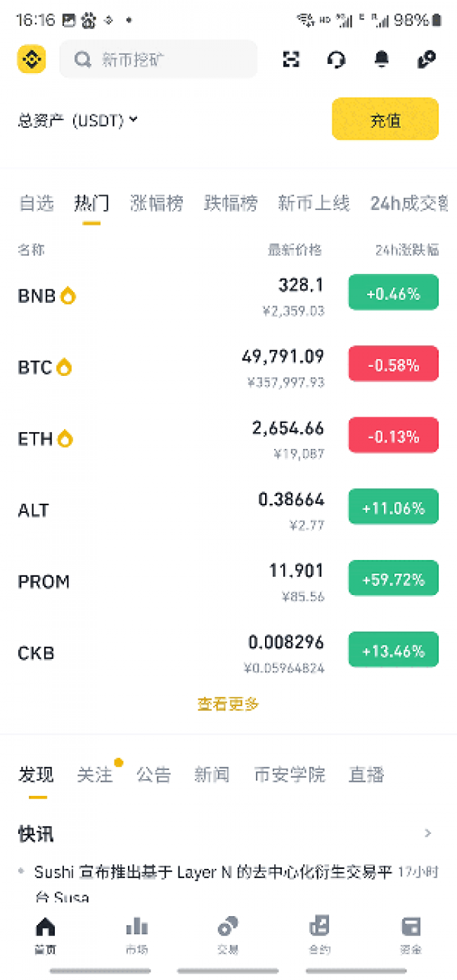
Task: Expand the 快讯 section chevron
Action: point(428,833)
